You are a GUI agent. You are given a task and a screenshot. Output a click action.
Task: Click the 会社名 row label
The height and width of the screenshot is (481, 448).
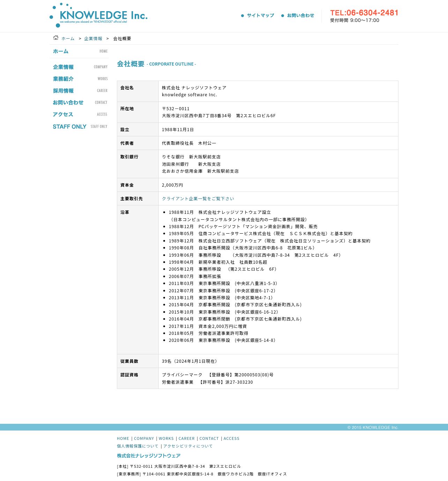pyautogui.click(x=127, y=88)
